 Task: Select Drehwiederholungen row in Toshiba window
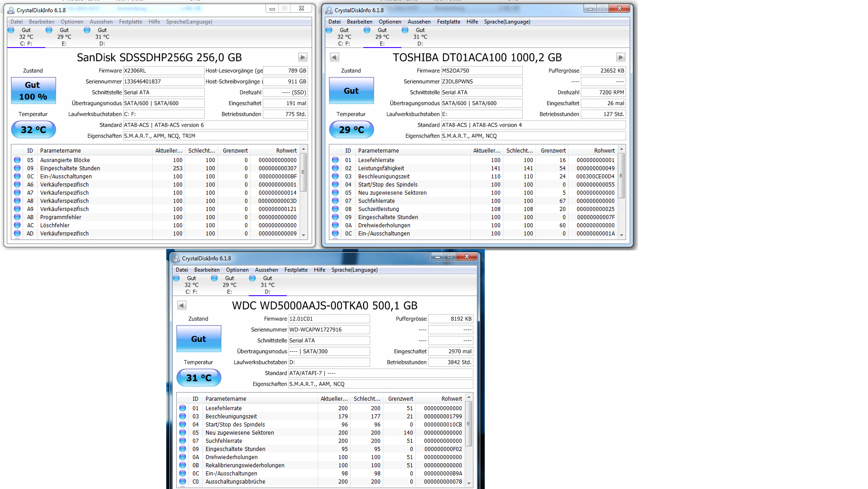[x=474, y=225]
